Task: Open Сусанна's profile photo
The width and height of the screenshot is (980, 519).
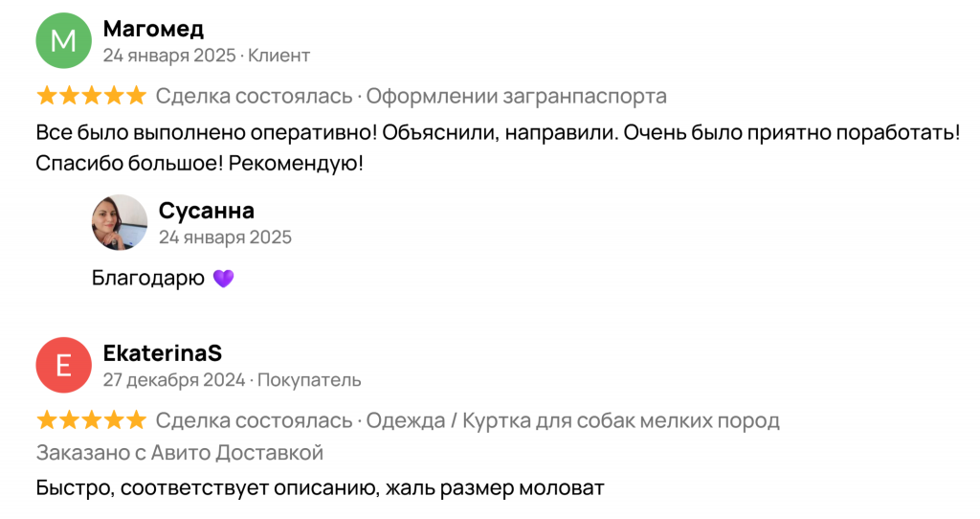Action: (x=119, y=222)
